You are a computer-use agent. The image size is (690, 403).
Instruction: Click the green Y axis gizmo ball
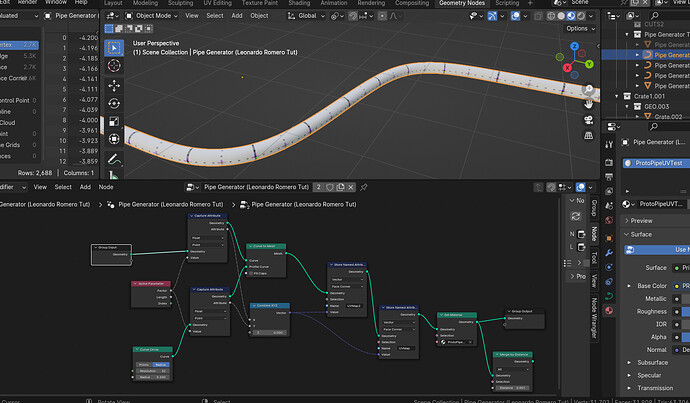tap(589, 64)
